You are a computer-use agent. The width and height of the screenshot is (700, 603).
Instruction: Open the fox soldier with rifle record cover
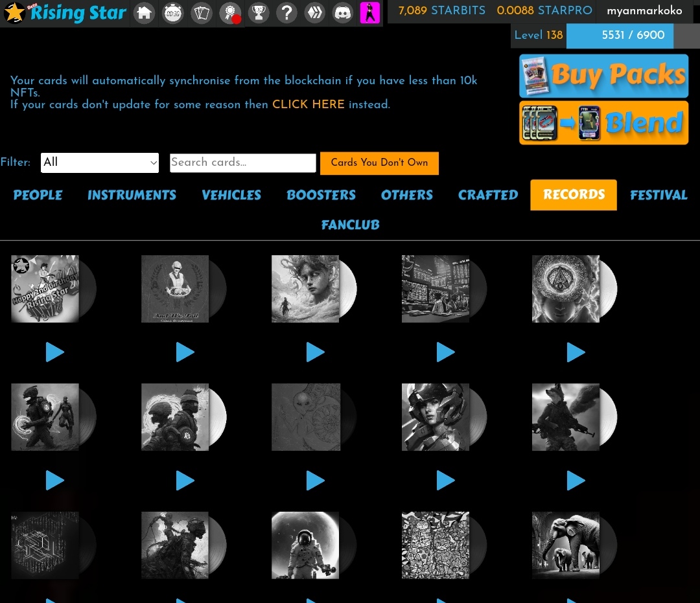tap(566, 417)
